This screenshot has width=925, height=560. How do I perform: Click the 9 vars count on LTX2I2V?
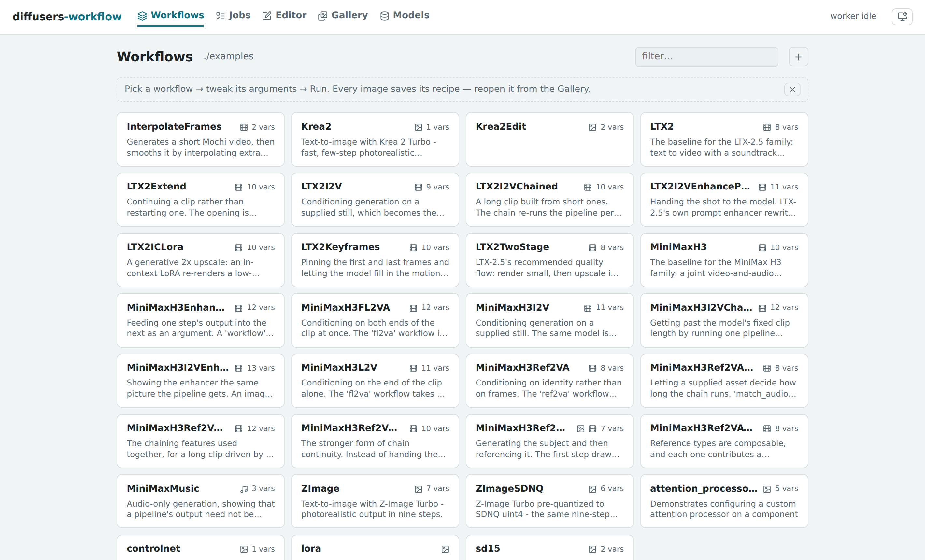(x=437, y=187)
